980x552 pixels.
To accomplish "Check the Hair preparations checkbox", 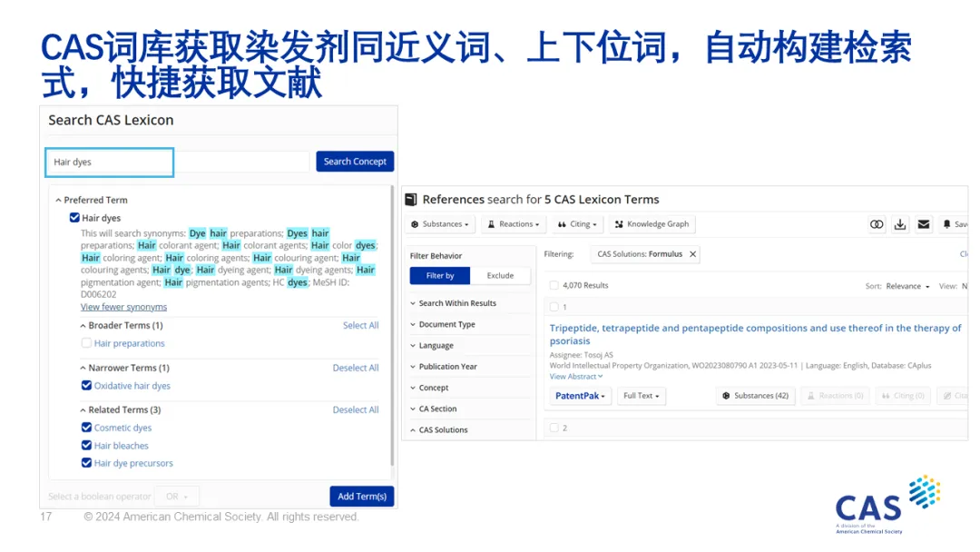I will pos(86,342).
